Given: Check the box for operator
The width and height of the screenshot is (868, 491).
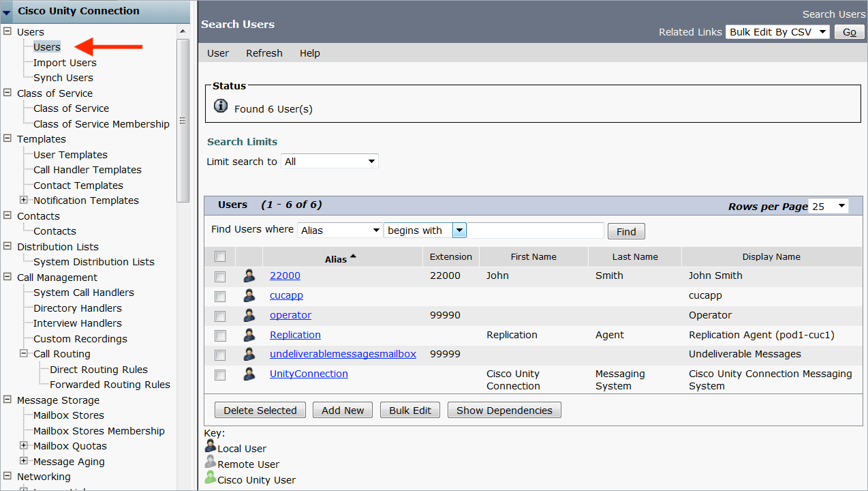Looking at the screenshot, I should click(x=220, y=316).
